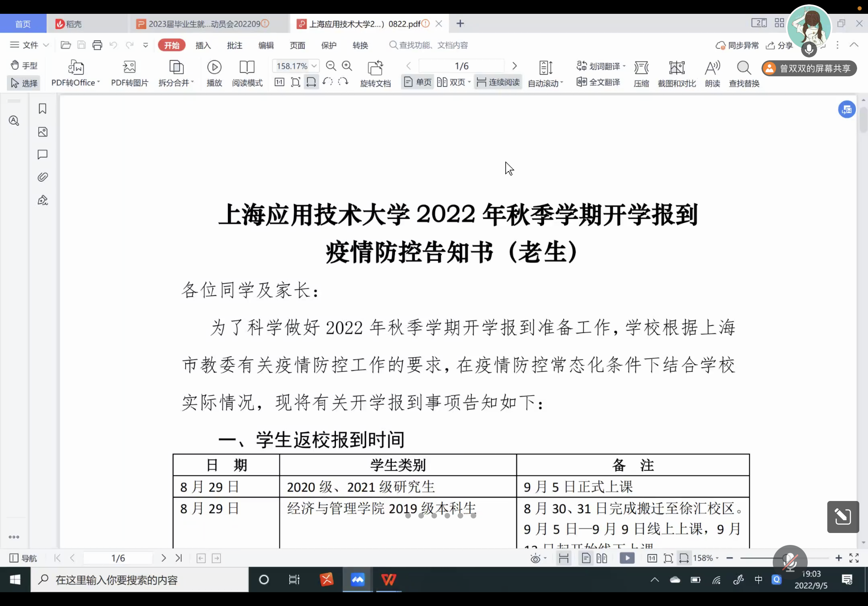Viewport: 868px width, 606px height.
Task: Open 划词翻译 word translation dropdown
Action: pos(601,66)
